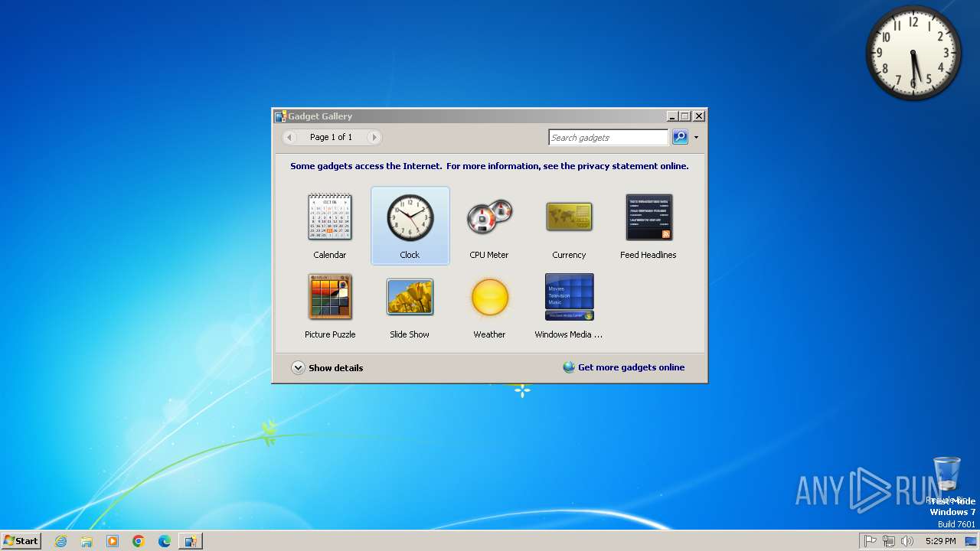Pick the Weather gadget sun icon
This screenshot has width=980, height=551.
click(x=489, y=297)
